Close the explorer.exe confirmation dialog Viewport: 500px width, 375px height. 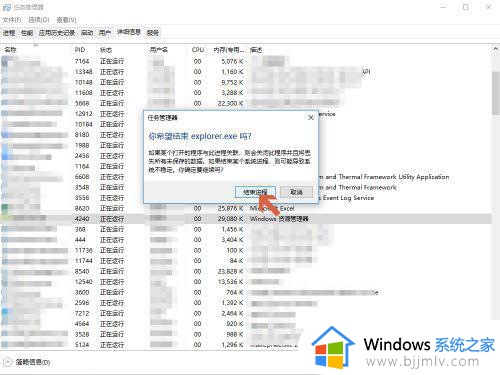(311, 118)
